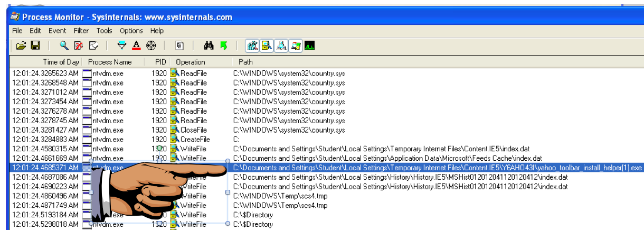644x230 pixels.
Task: Toggle Show Registry Activity button
Action: tap(252, 46)
